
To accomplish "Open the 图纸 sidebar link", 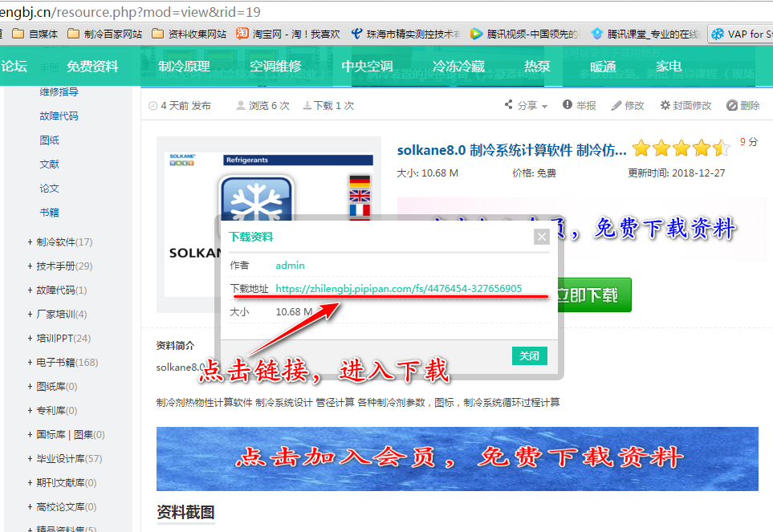I will tap(49, 140).
